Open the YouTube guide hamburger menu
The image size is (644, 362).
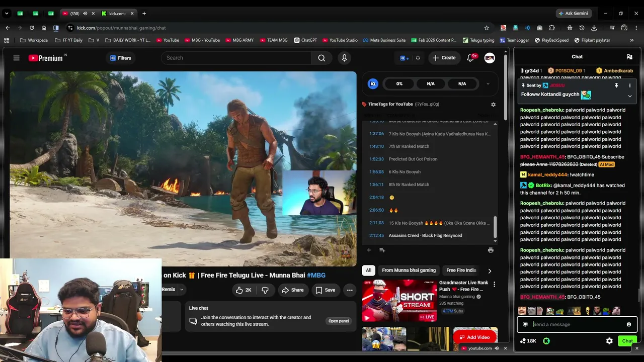(x=16, y=58)
